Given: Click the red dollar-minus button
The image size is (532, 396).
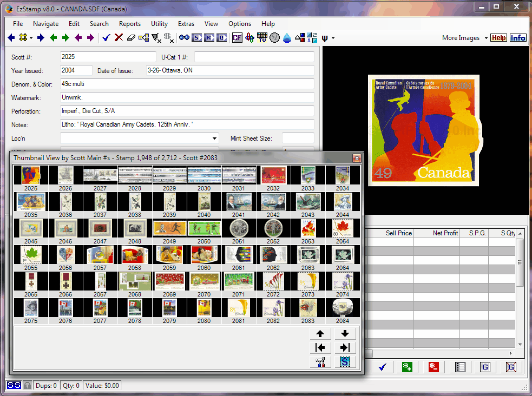Looking at the screenshot, I should pyautogui.click(x=434, y=367).
